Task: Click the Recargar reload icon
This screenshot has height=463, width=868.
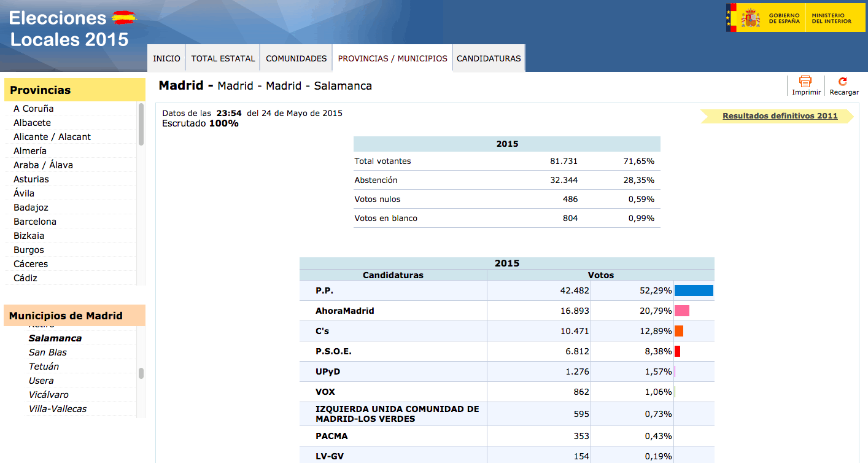Action: point(843,82)
